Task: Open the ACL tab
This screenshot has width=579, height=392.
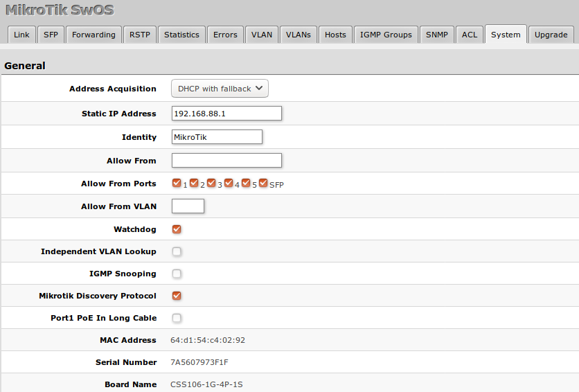Action: (470, 35)
